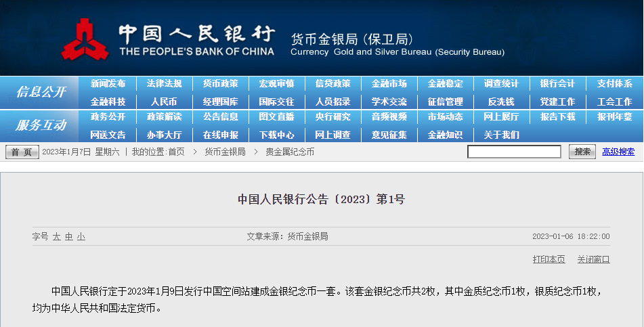The height and width of the screenshot is (327, 644).
Task: Open 贵金属纪念币 breadcrumb link
Action: [290, 152]
